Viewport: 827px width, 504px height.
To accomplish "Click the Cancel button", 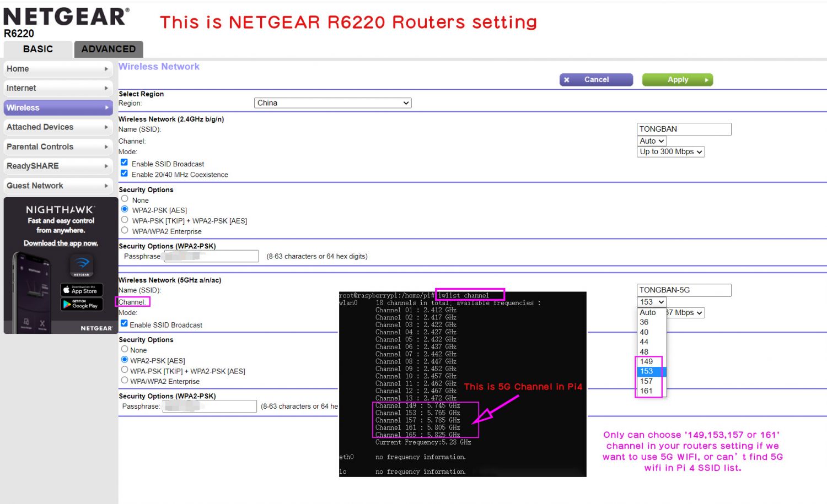I will click(x=597, y=80).
